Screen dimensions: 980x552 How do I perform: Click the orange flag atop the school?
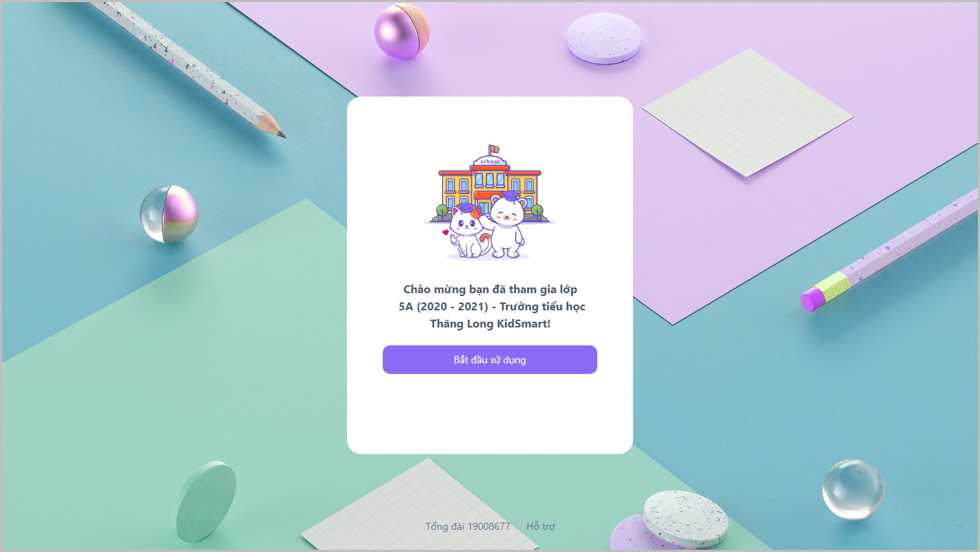click(x=494, y=149)
